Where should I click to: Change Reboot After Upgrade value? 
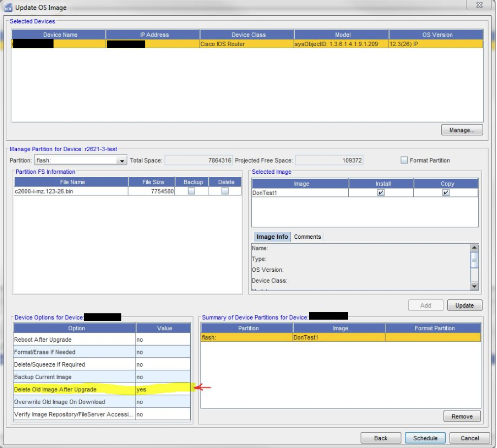point(163,340)
